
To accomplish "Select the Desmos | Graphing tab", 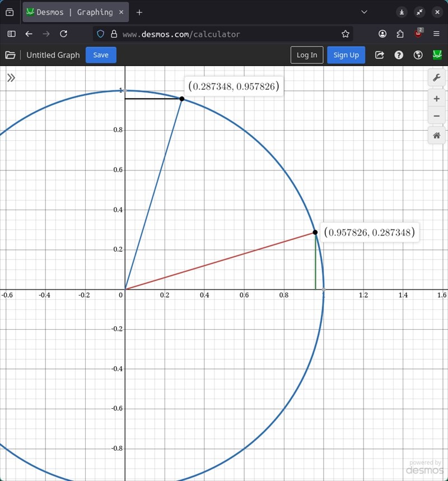I will (74, 12).
